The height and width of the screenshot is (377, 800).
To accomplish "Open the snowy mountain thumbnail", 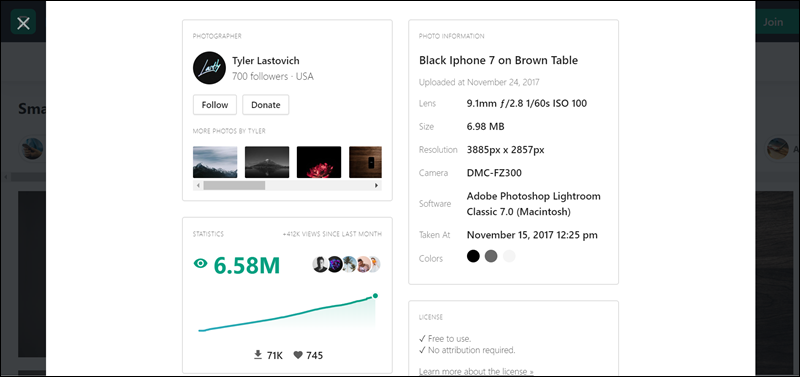I will 215,162.
